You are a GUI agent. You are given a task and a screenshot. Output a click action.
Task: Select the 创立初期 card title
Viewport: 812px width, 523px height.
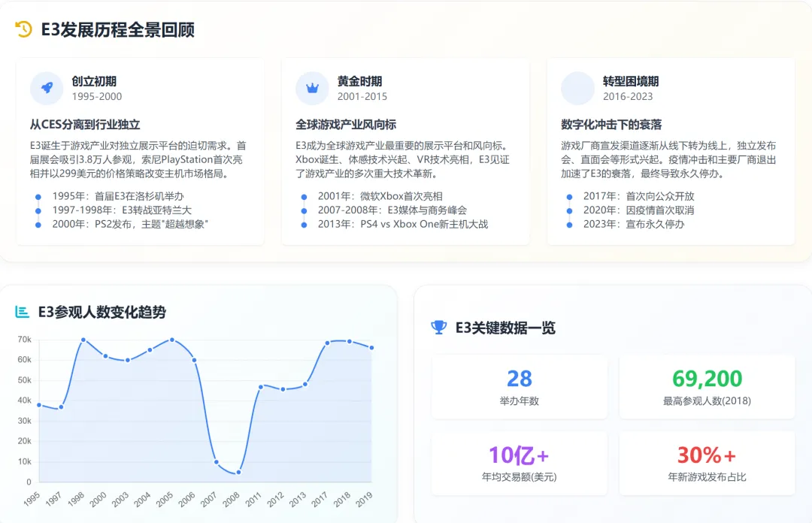pyautogui.click(x=94, y=81)
